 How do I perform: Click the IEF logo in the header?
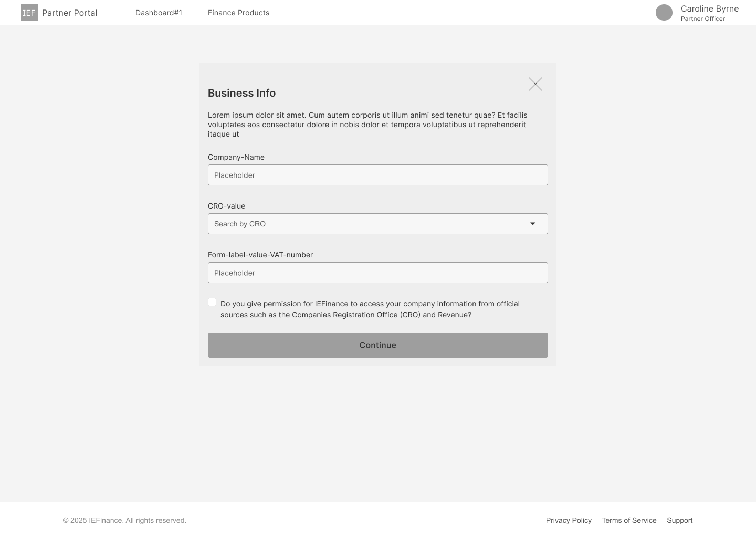pyautogui.click(x=29, y=12)
